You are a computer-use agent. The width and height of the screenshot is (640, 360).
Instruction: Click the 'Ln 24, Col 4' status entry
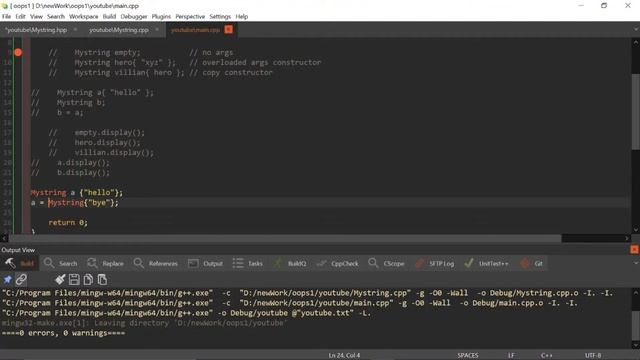tap(344, 356)
